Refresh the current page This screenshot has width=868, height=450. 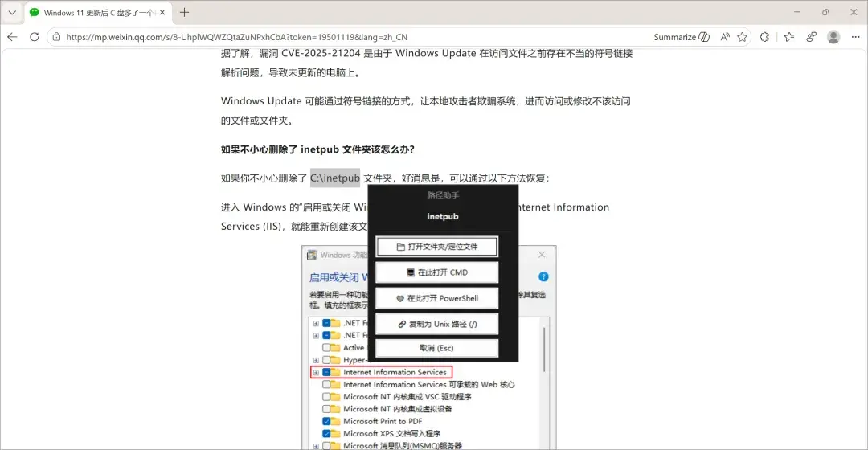[35, 37]
